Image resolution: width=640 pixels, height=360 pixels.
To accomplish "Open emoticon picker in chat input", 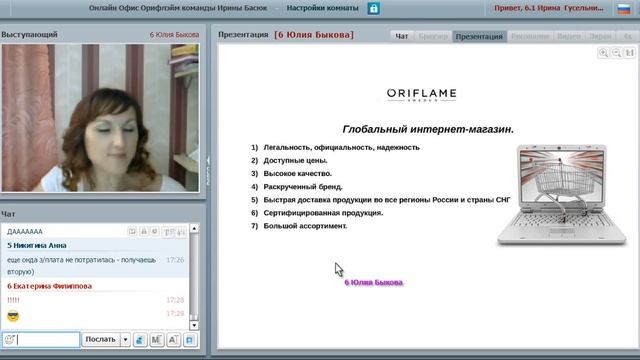I will [x=10, y=340].
